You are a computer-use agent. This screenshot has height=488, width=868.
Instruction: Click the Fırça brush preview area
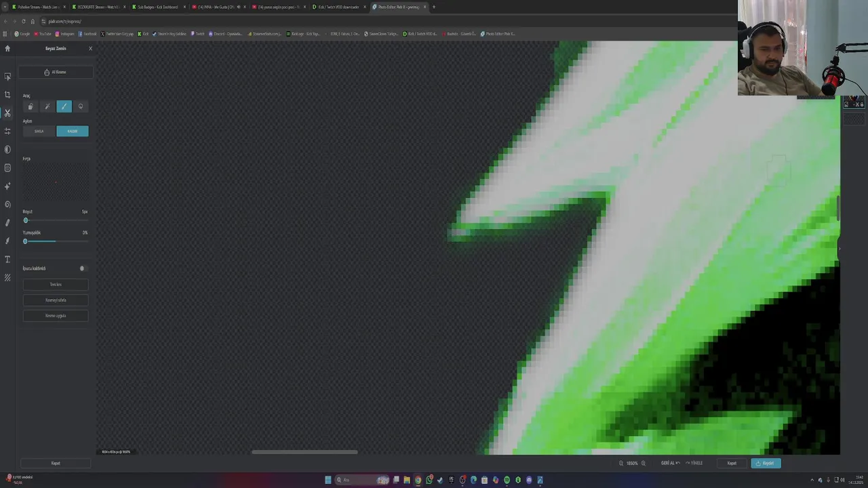click(x=56, y=182)
